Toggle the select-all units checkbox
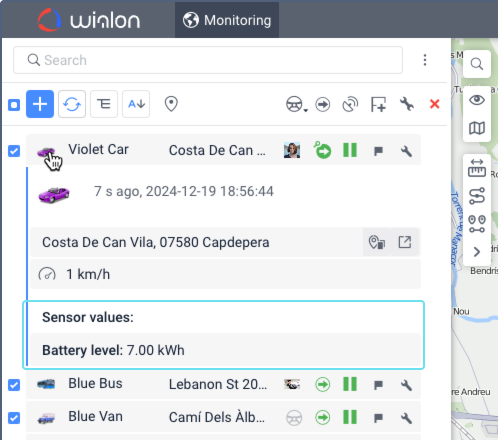 tap(14, 105)
